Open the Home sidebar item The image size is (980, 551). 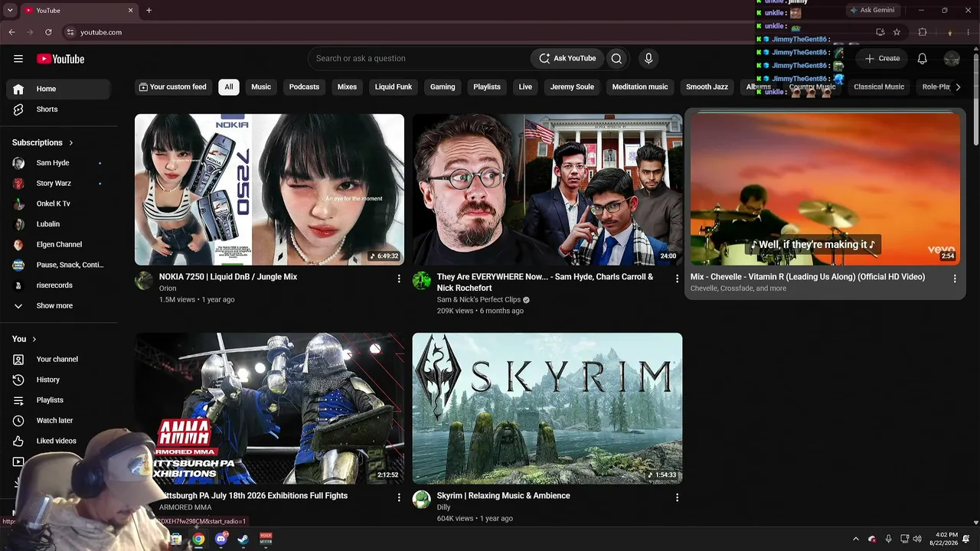pyautogui.click(x=58, y=89)
